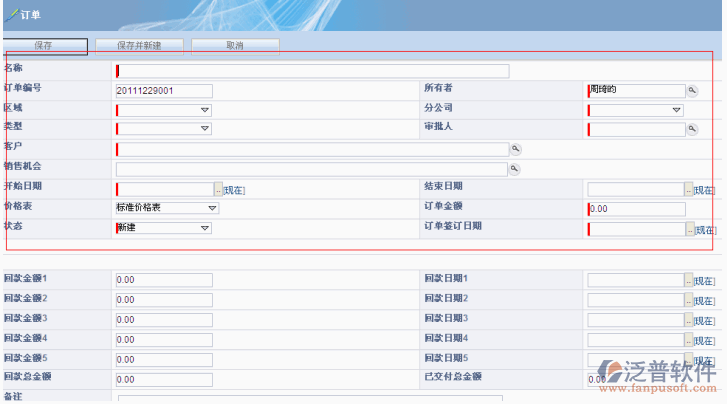
Task: Click the 订单 page title icon
Action: 11,15
